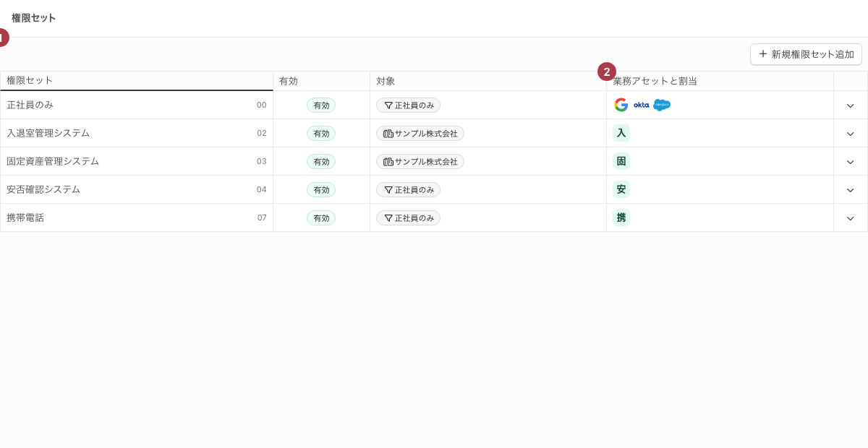
Task: Select the 固定資産管理システム permission set name
Action: click(x=53, y=161)
